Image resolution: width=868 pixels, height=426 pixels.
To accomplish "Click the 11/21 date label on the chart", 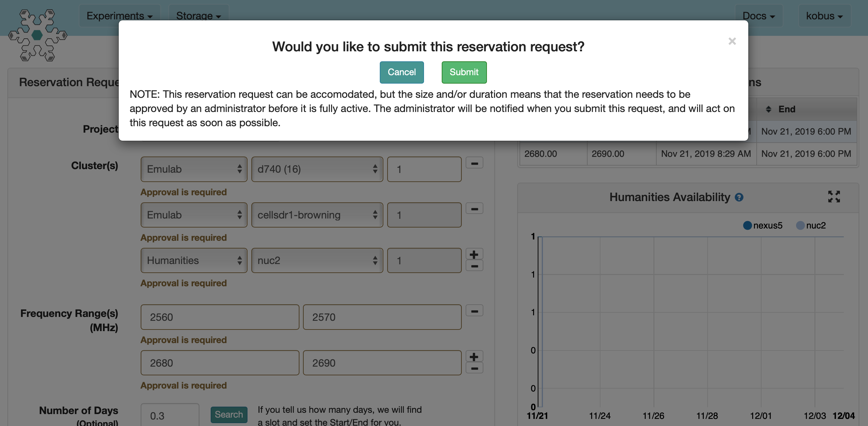I will point(538,416).
